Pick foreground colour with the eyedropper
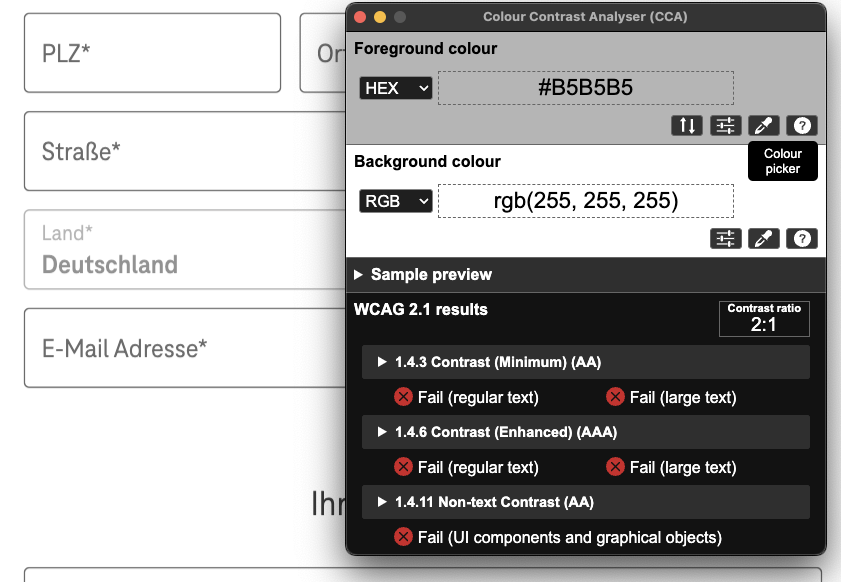The image size is (841, 582). click(x=763, y=125)
